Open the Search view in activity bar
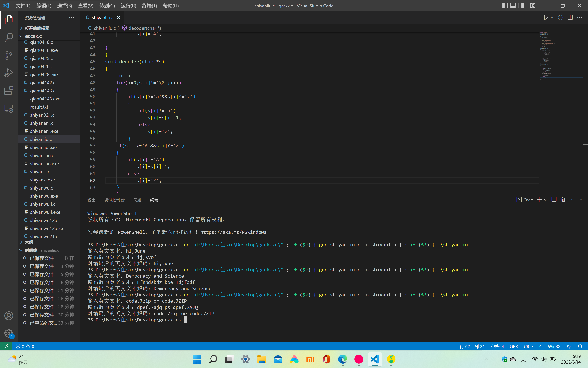The image size is (588, 368). (x=9, y=38)
